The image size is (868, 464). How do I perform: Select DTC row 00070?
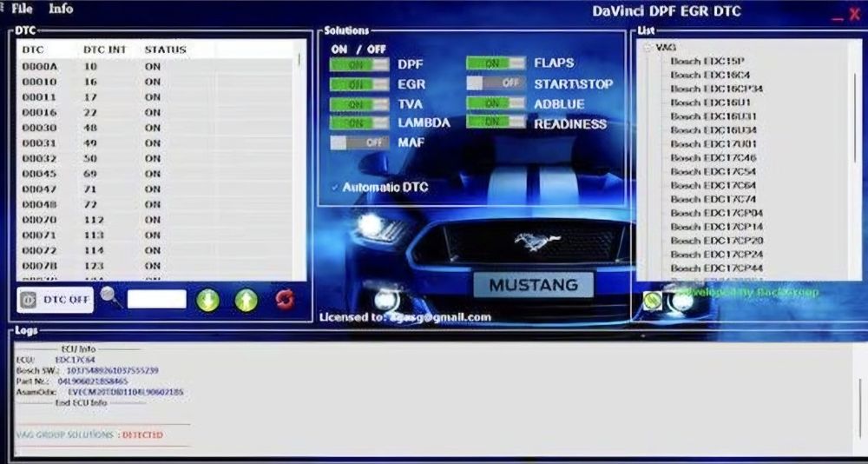[156, 220]
